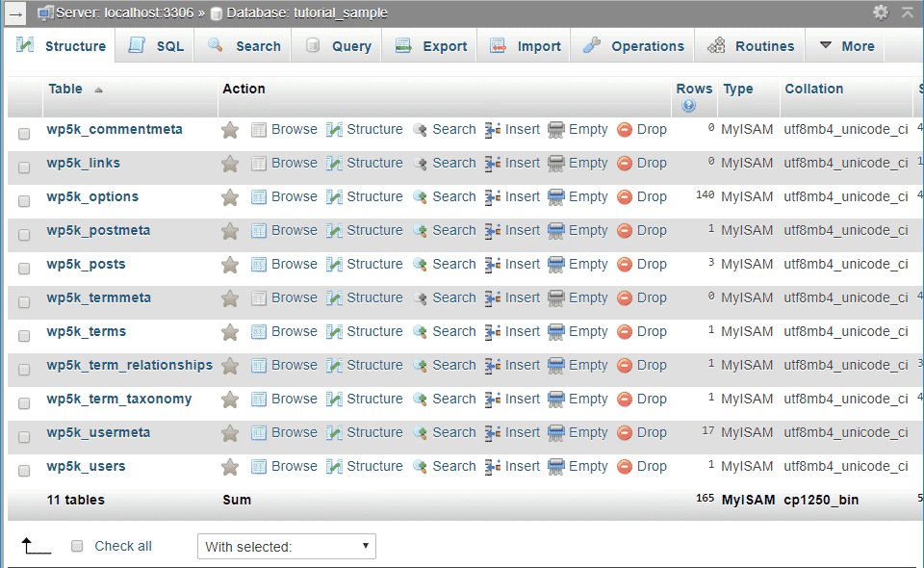924x568 pixels.
Task: Collapse header using top-right arrow icon
Action: [908, 12]
